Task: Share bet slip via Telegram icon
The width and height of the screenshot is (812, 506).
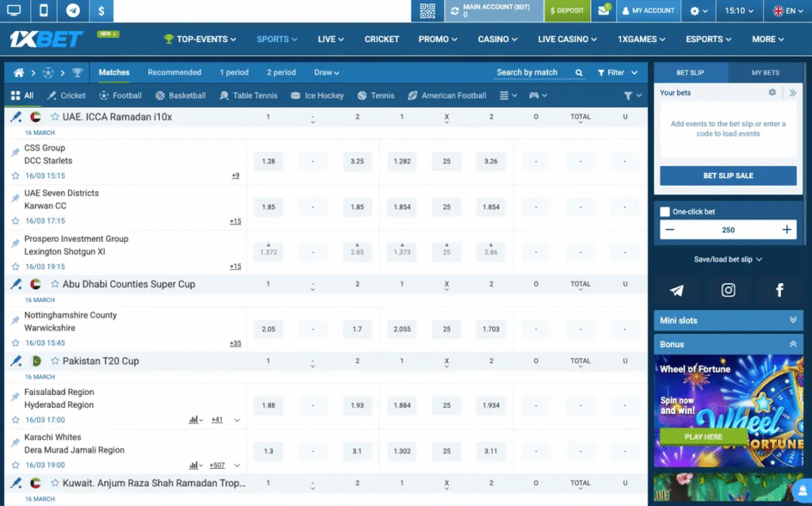Action: pos(676,290)
